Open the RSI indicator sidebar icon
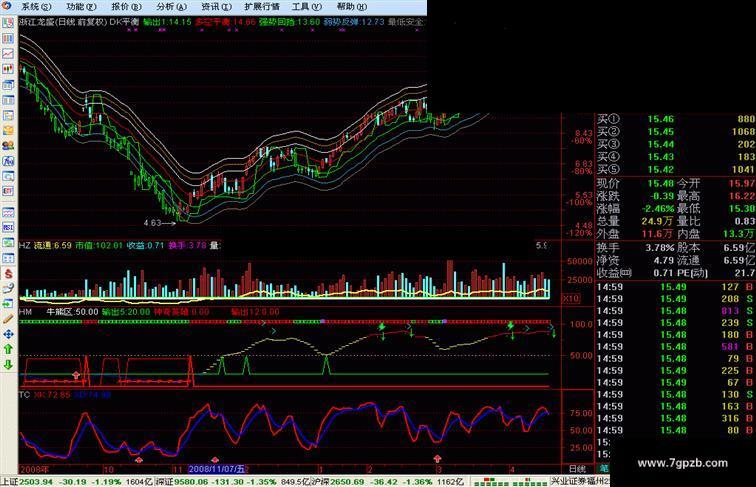 [x=8, y=227]
